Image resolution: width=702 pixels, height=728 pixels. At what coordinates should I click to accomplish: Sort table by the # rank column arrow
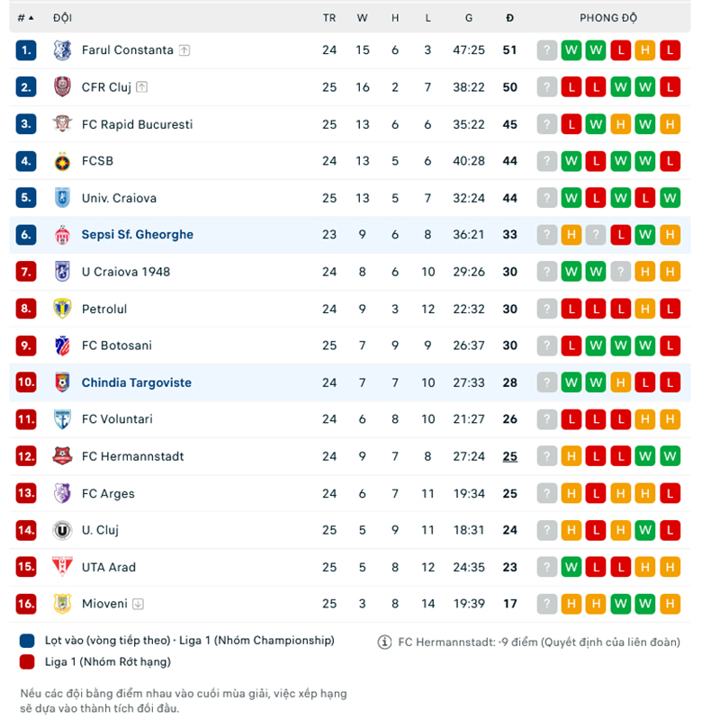[x=31, y=18]
